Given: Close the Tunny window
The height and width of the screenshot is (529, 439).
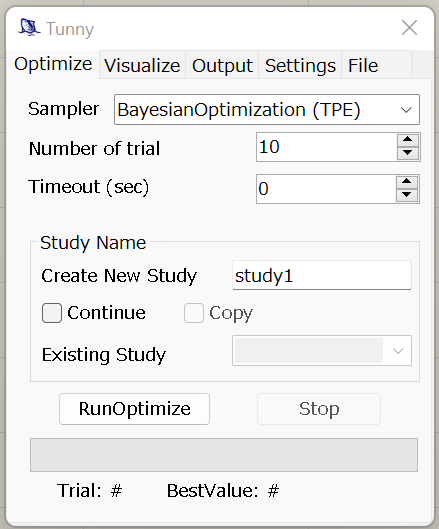Looking at the screenshot, I should (409, 28).
